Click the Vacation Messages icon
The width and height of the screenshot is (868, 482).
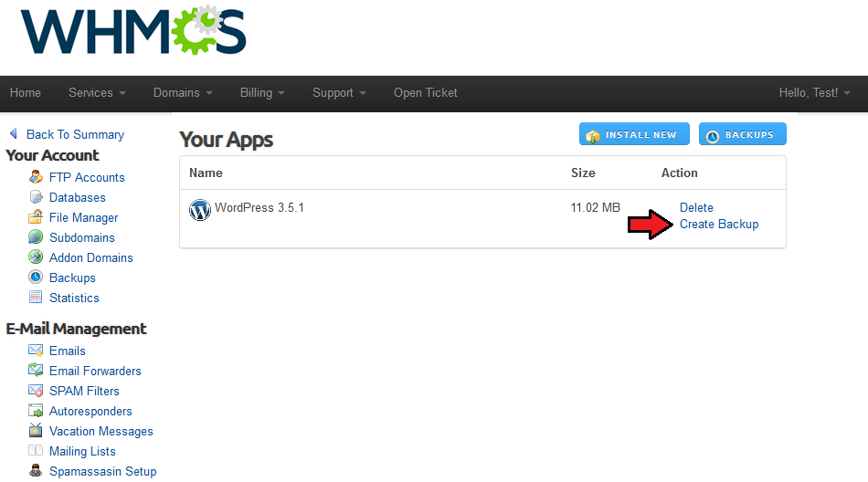36,431
